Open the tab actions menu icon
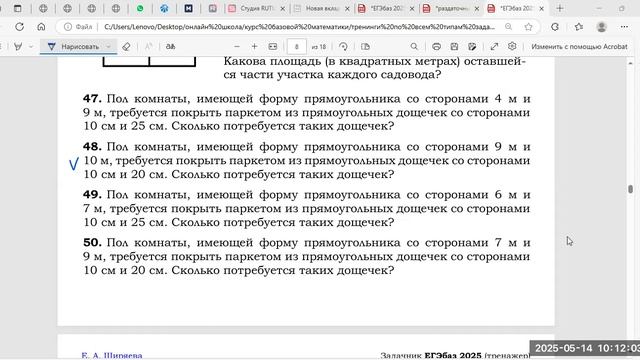This screenshot has width=640, height=360. (x=18, y=8)
